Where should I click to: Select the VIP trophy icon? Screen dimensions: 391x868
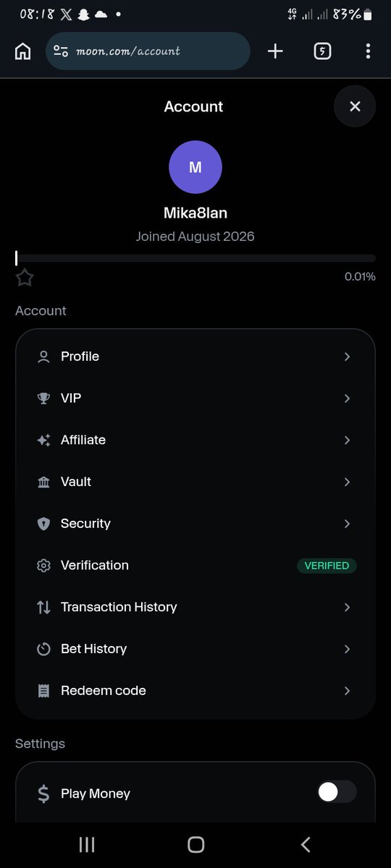coord(43,399)
